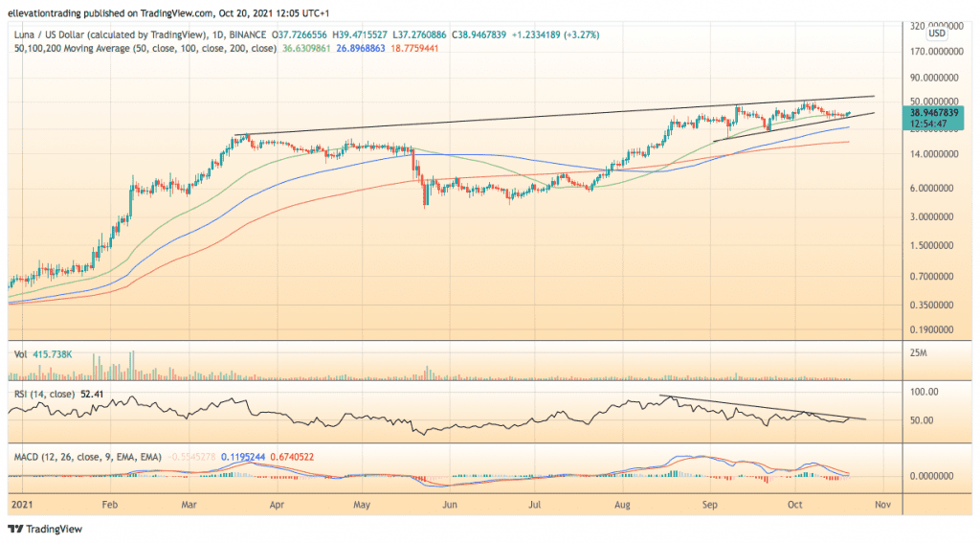Click the Vol 415.738K label
This screenshot has width=980, height=543.
pyautogui.click(x=43, y=354)
